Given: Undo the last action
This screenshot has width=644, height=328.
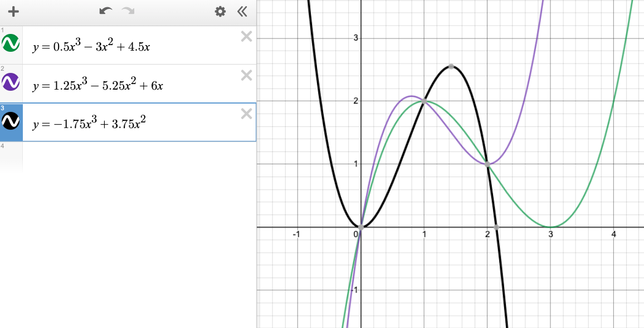Looking at the screenshot, I should [105, 12].
